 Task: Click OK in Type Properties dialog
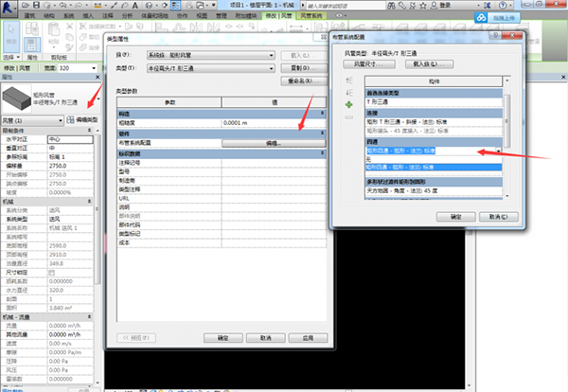(223, 338)
